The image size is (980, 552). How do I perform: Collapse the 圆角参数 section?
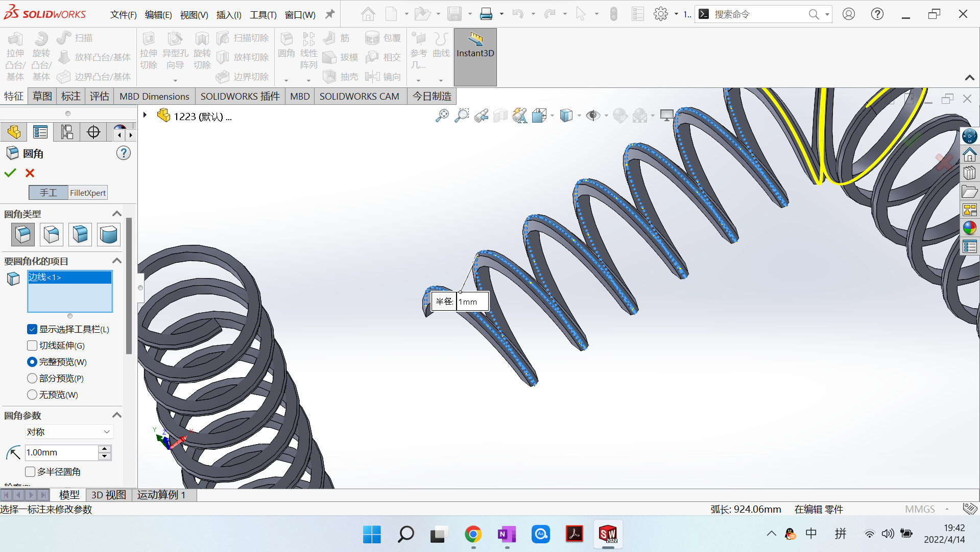pos(117,415)
